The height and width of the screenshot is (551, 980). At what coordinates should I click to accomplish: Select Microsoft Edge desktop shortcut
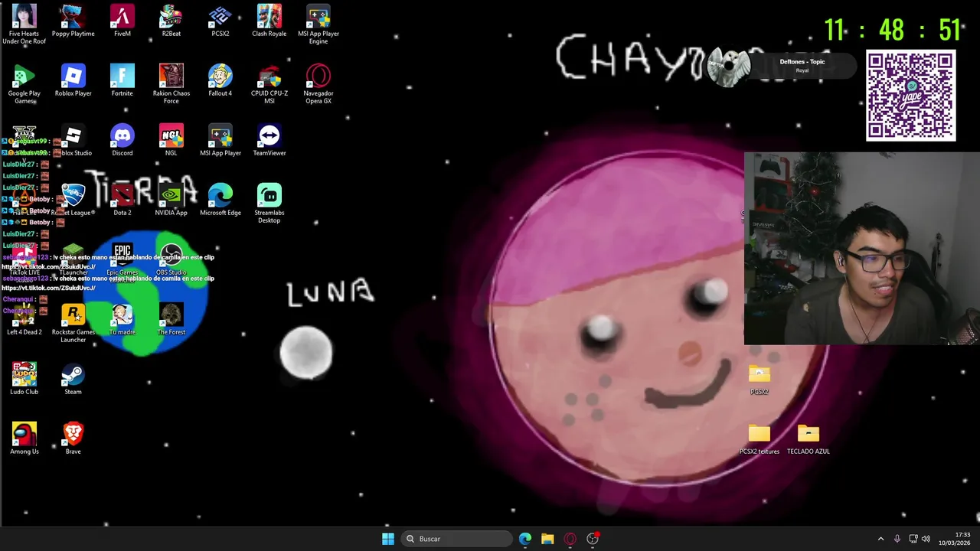(x=220, y=200)
